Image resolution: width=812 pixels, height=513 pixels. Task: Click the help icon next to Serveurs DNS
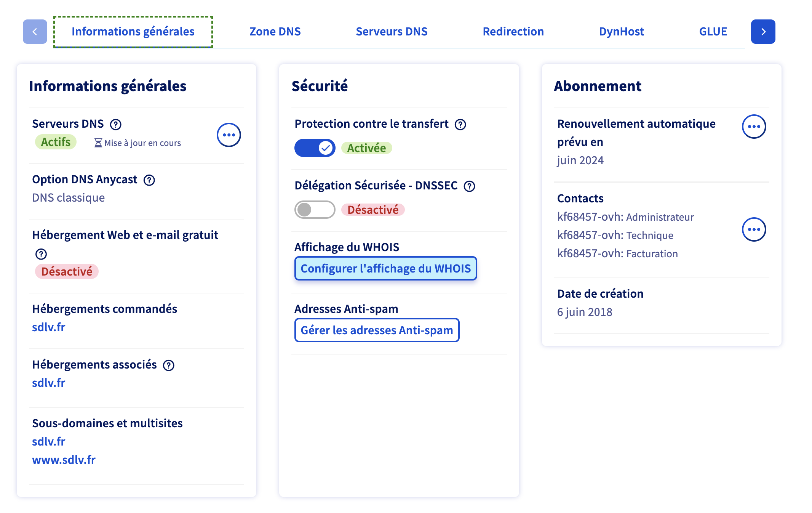(x=115, y=124)
